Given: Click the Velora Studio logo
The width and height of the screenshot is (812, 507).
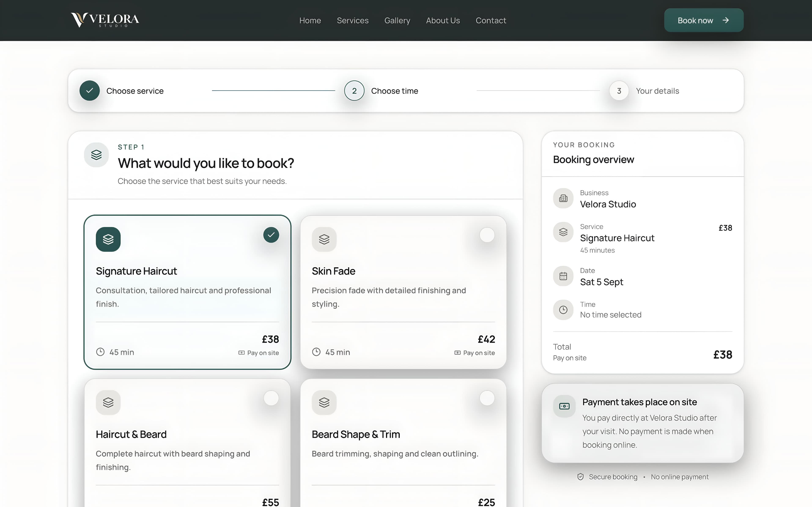Looking at the screenshot, I should pos(105,20).
